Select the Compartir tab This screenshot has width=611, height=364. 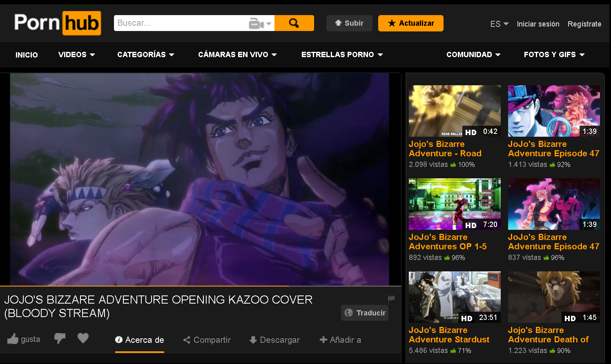(x=207, y=340)
